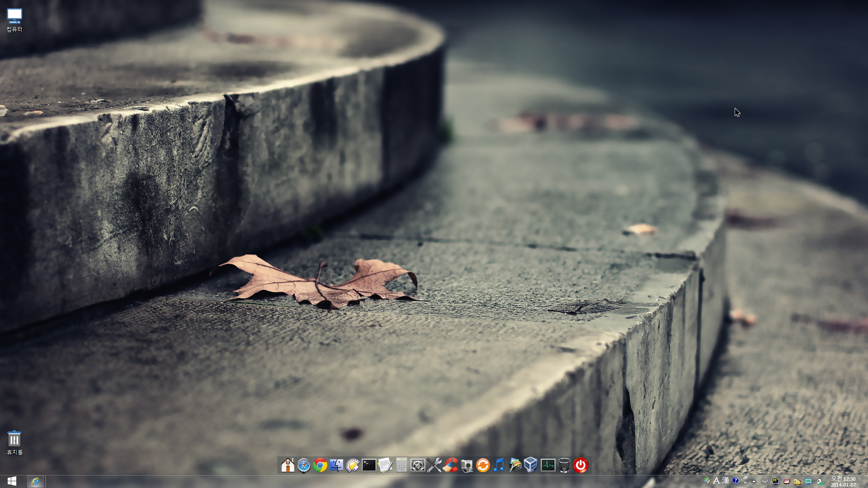The image size is (868, 488).
Task: Click the red card tray icon
Action: point(787,481)
